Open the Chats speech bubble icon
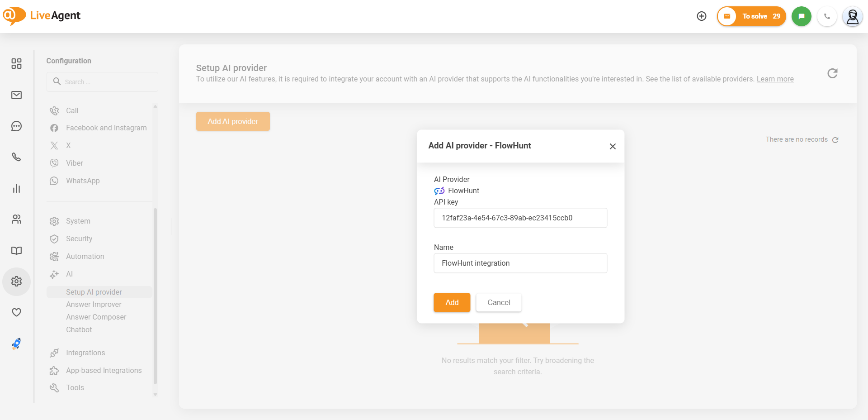The image size is (868, 420). tap(16, 126)
